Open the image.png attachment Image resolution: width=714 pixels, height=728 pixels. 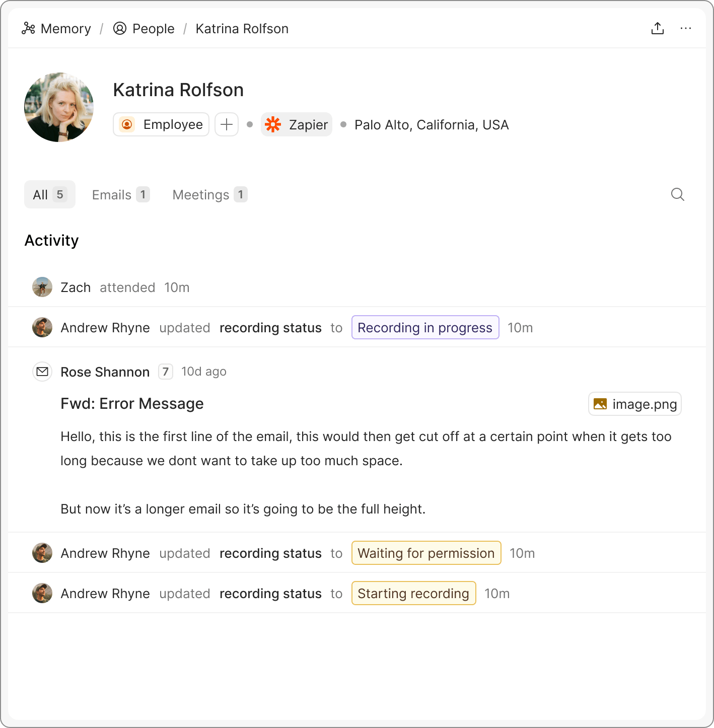tap(634, 404)
